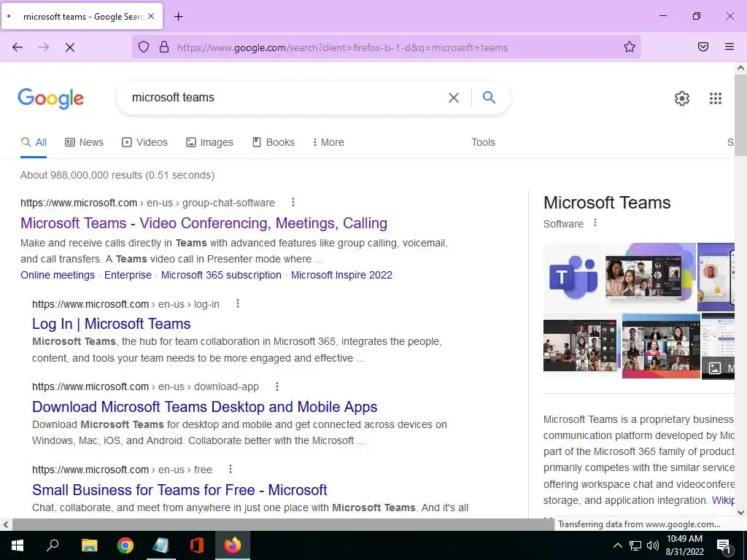This screenshot has height=560, width=747.
Task: Open options dots beside the free result URL
Action: pos(230,469)
